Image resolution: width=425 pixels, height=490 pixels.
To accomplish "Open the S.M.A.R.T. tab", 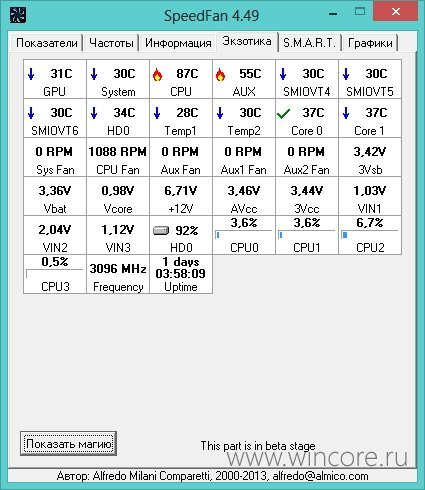I will 309,43.
